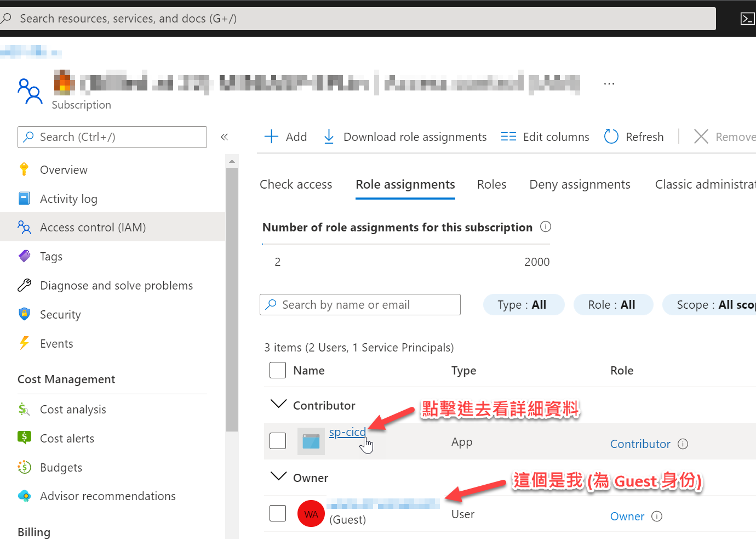This screenshot has height=539, width=756.
Task: Open the more options ellipsis in header
Action: click(609, 84)
